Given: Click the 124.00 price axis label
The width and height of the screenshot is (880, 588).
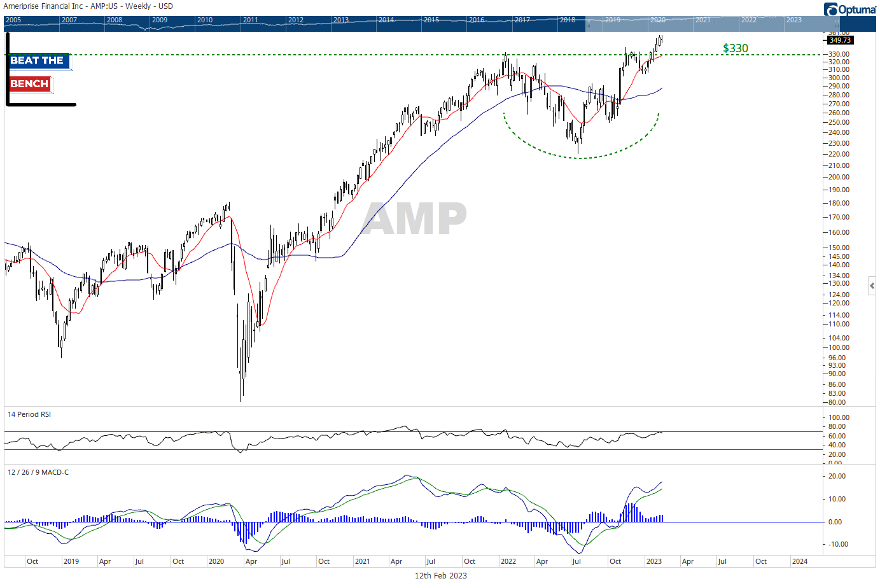Looking at the screenshot, I should click(x=839, y=295).
